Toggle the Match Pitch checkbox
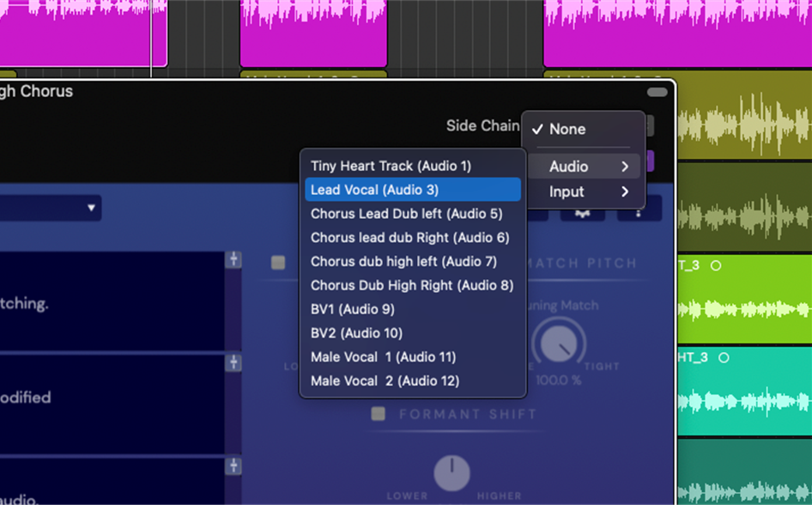Viewport: 812px width, 505px height. tap(278, 263)
